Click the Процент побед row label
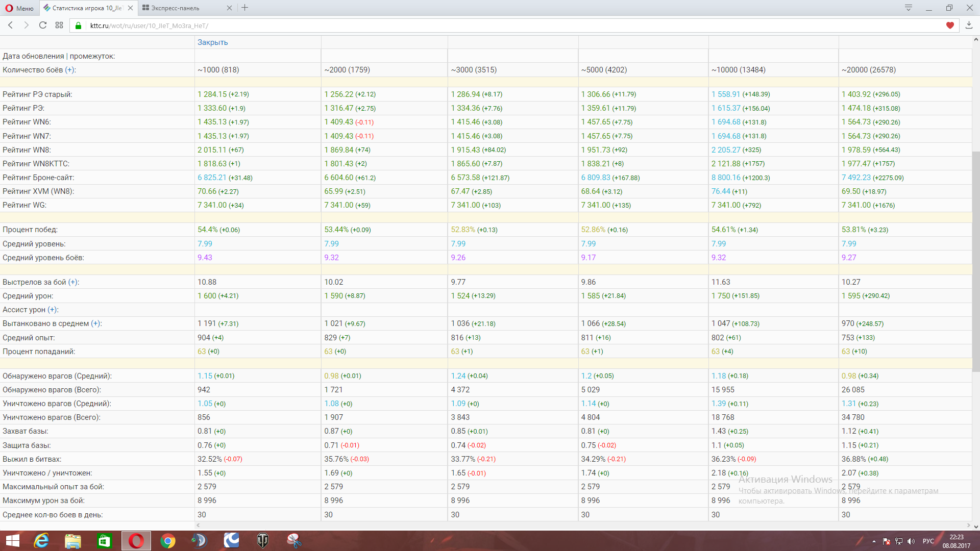This screenshot has width=980, height=551. 30,230
